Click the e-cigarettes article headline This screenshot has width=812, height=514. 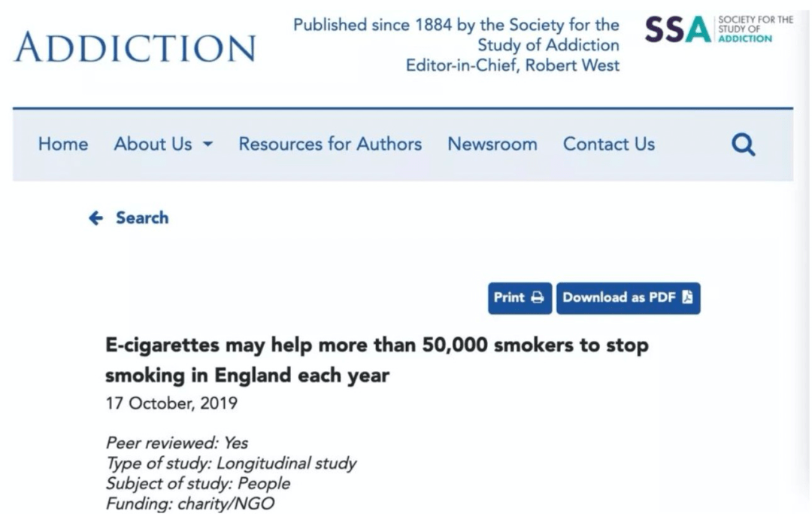point(377,360)
